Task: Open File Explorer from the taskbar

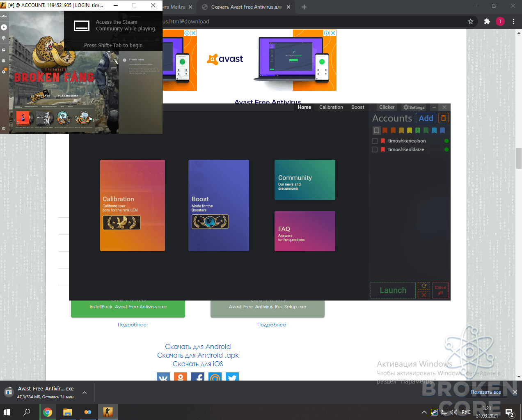Action: [x=68, y=412]
